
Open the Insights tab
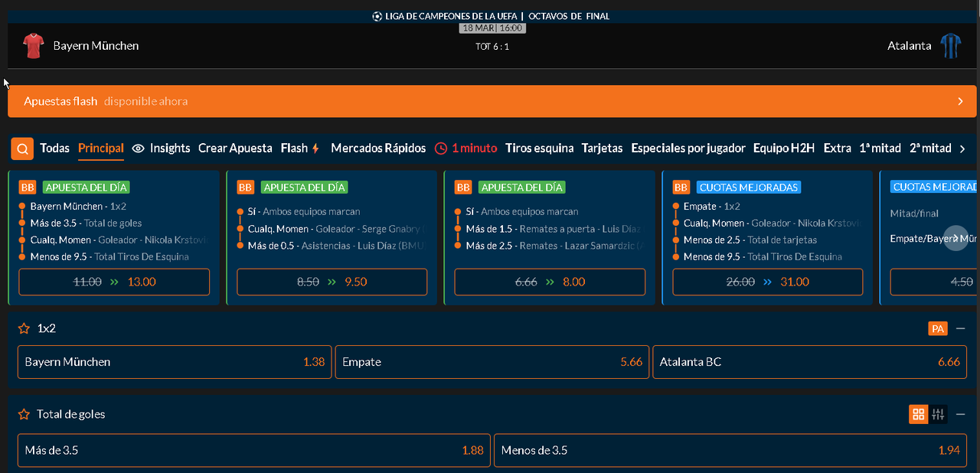point(170,148)
